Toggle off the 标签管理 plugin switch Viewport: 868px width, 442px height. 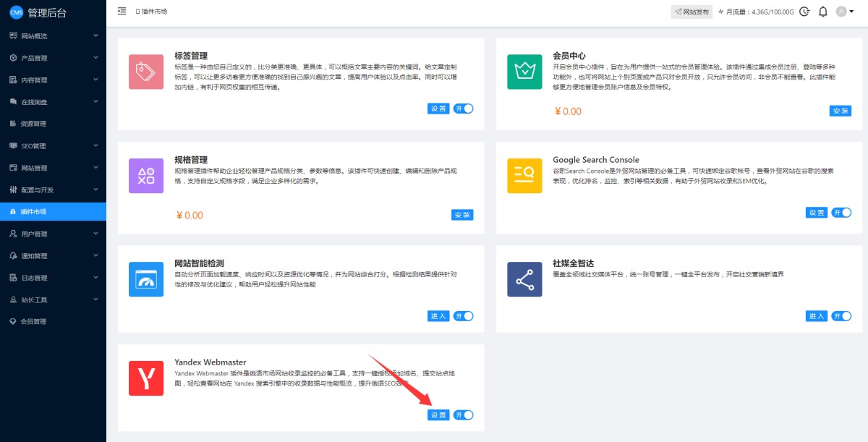tap(464, 109)
